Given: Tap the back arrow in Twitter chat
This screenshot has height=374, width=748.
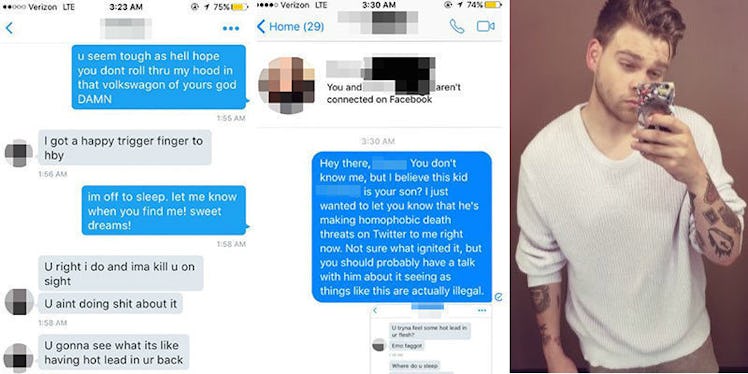Looking at the screenshot, I should click(9, 28).
